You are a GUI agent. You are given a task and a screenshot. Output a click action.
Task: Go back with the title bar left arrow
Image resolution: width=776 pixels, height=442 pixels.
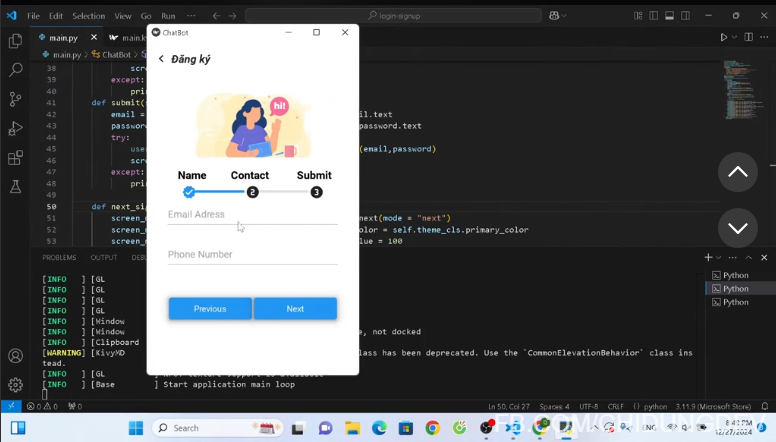[216, 16]
